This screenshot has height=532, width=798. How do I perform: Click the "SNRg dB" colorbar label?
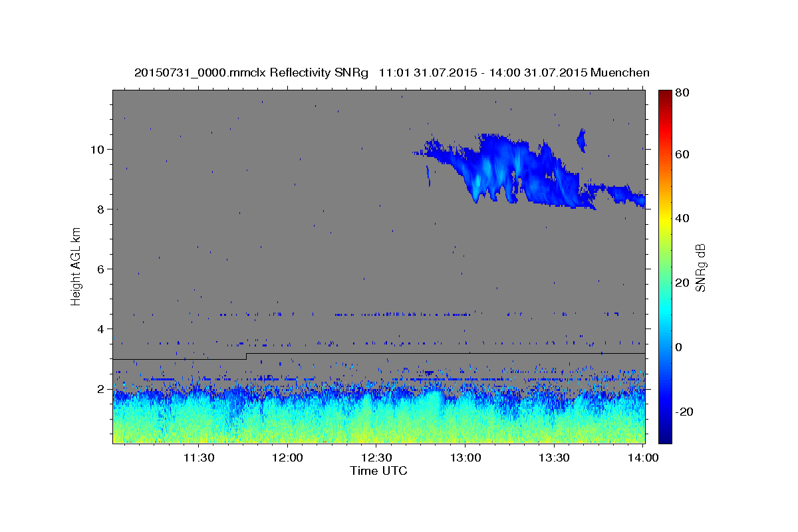point(700,268)
